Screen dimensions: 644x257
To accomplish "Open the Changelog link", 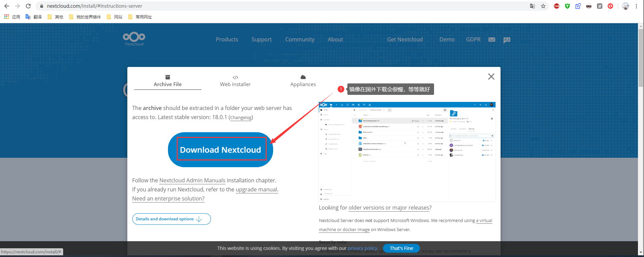I will tap(241, 118).
